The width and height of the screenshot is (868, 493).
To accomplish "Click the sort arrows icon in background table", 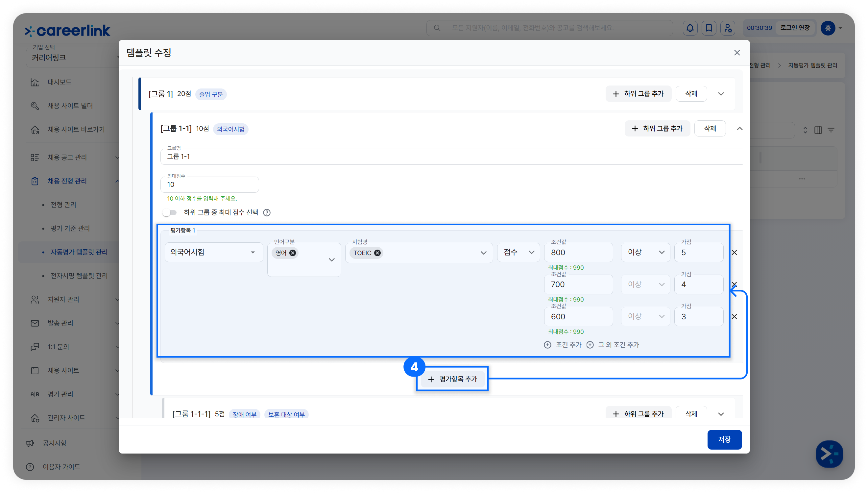I will point(805,130).
